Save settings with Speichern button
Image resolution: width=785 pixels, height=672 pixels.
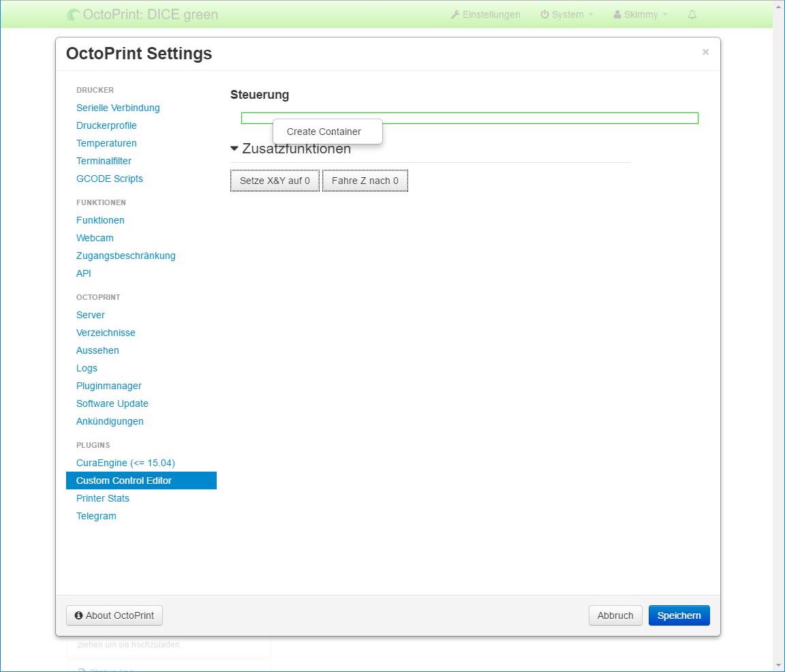point(679,615)
